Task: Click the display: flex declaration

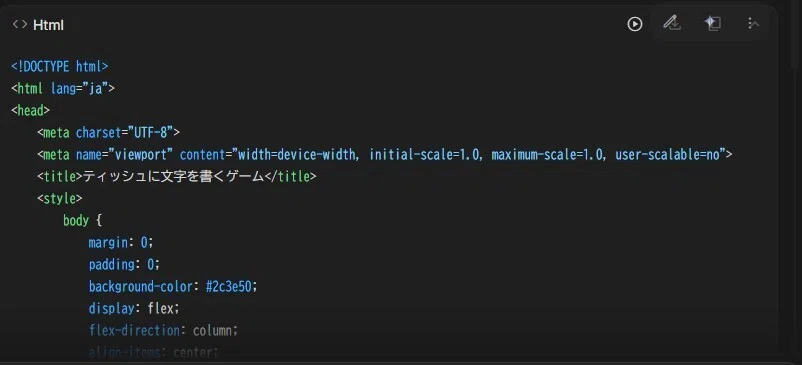Action: coord(134,309)
